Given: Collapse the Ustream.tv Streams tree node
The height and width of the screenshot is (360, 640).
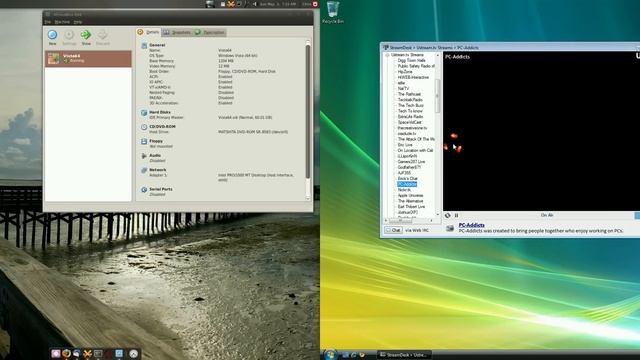Looking at the screenshot, I should (x=387, y=55).
